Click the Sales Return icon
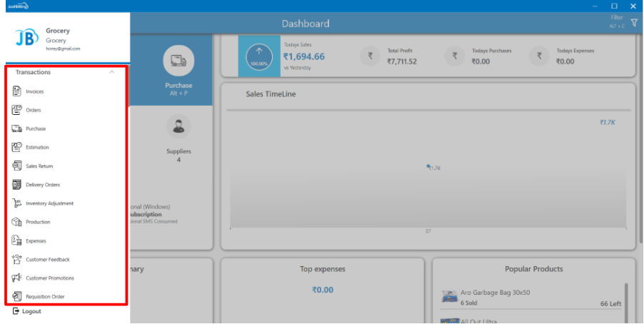The width and height of the screenshot is (644, 324). (17, 166)
